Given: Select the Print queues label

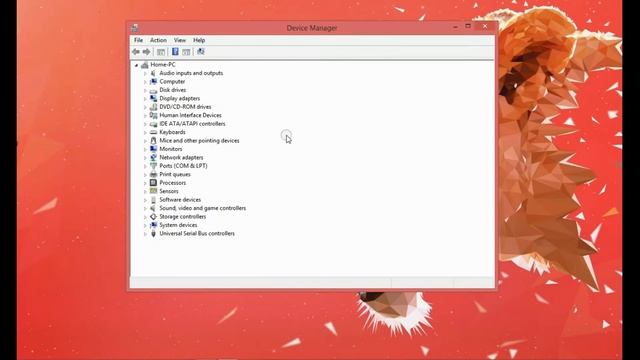Looking at the screenshot, I should [x=175, y=174].
